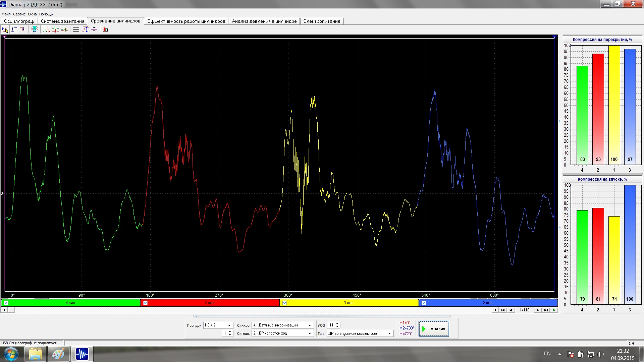This screenshot has width=644, height=362.
Task: Toggle cylinder 1 yellow checkbox
Action: click(285, 303)
